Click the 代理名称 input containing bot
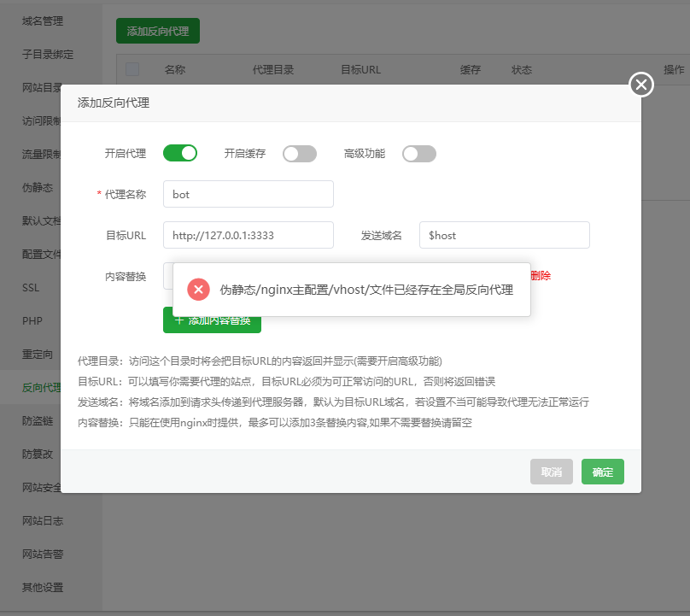 [249, 194]
